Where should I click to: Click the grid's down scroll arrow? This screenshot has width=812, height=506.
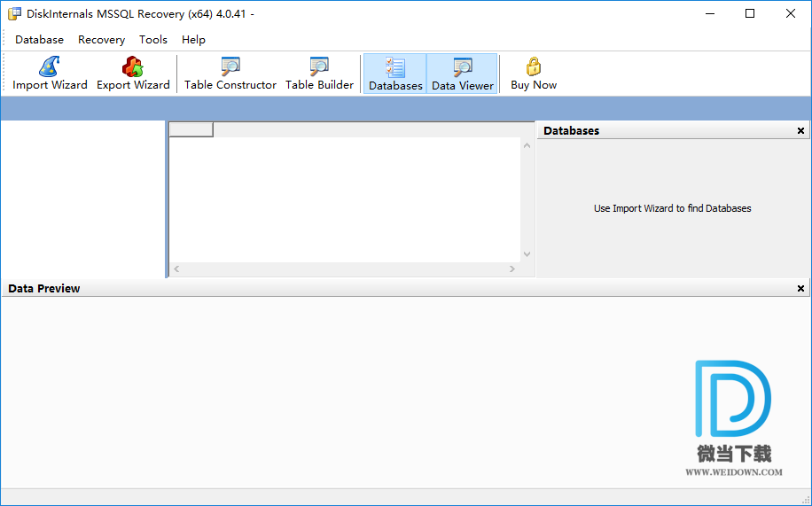527,254
